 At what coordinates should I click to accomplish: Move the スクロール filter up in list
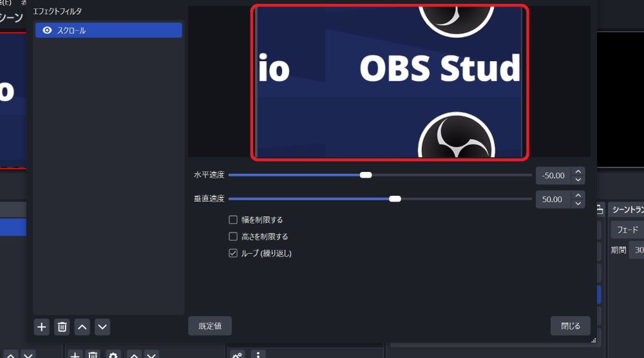[x=82, y=327]
